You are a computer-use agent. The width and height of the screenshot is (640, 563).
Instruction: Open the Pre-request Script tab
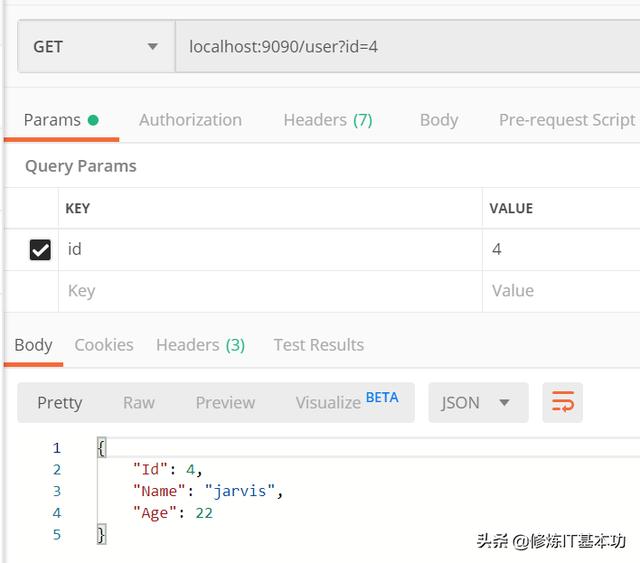point(567,120)
